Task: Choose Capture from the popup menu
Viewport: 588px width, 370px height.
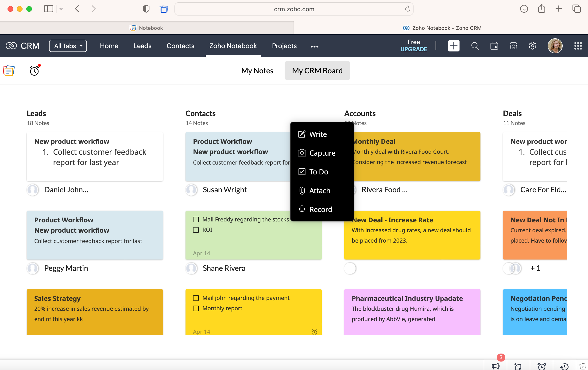Action: click(x=322, y=153)
